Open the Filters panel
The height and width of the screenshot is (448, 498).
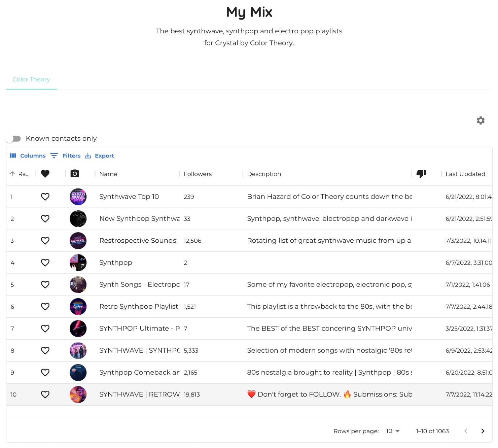pos(66,156)
